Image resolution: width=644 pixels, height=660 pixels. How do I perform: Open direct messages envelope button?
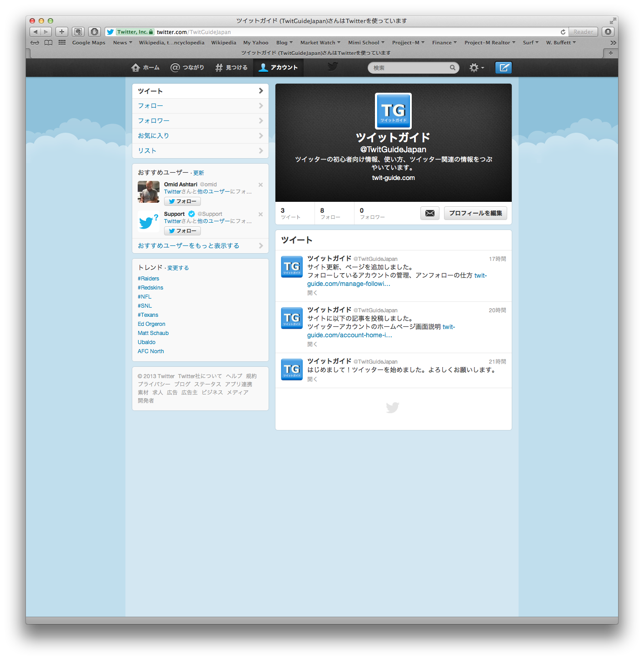429,213
